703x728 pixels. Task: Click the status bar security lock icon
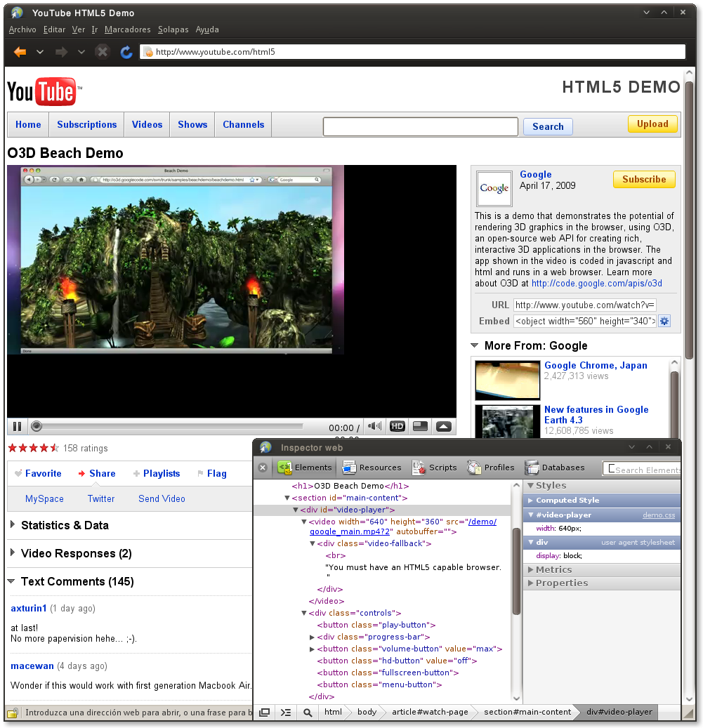point(13,713)
